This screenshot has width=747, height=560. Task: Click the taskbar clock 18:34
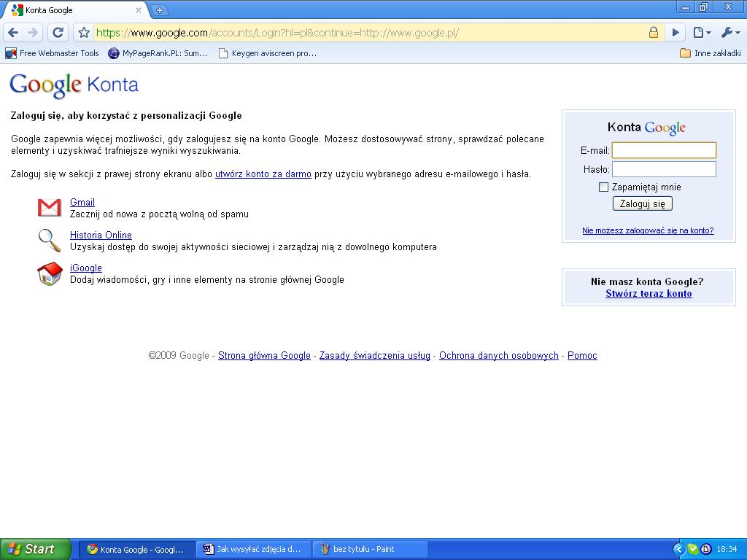[727, 550]
